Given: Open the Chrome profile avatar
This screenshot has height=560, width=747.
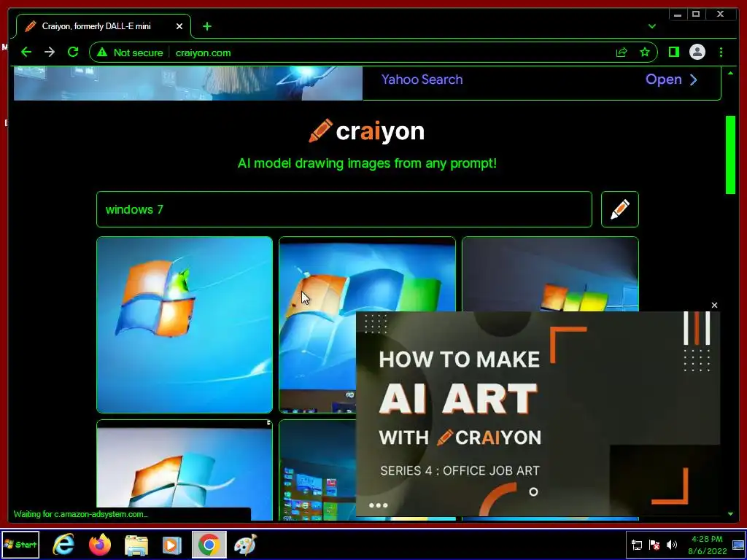Looking at the screenshot, I should tap(697, 52).
